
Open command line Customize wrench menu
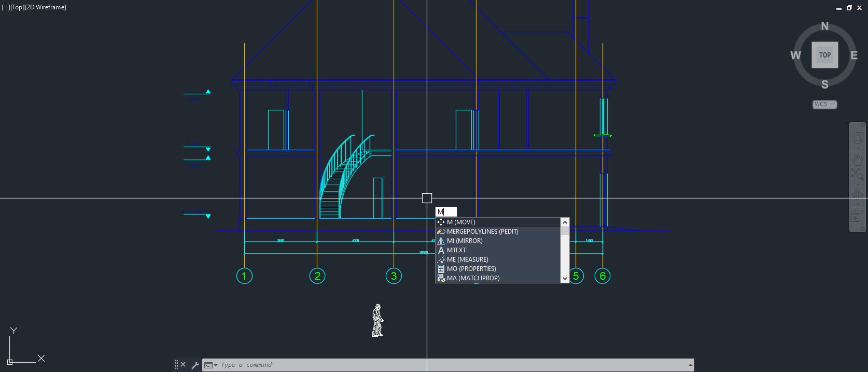point(195,365)
